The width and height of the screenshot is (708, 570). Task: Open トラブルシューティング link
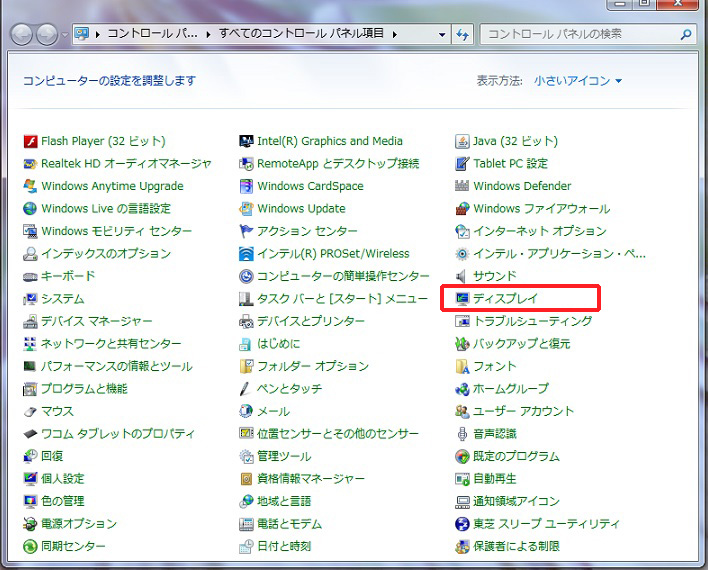click(533, 322)
